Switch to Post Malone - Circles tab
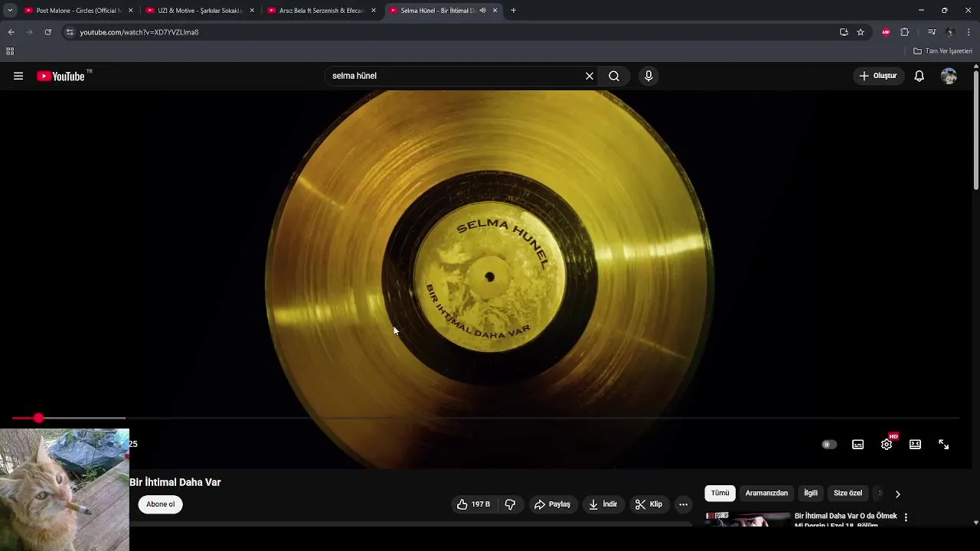This screenshot has height=551, width=980. click(x=78, y=11)
